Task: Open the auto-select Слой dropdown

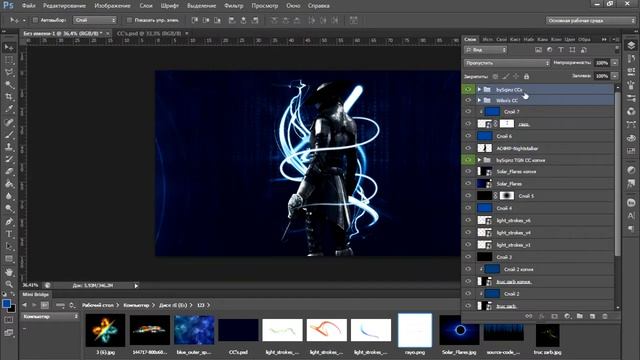Action: pyautogui.click(x=95, y=20)
